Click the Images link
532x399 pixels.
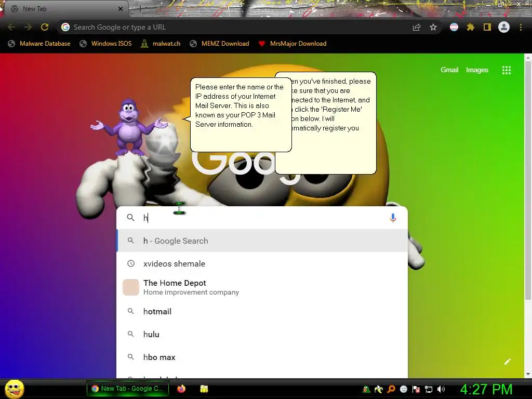click(477, 70)
